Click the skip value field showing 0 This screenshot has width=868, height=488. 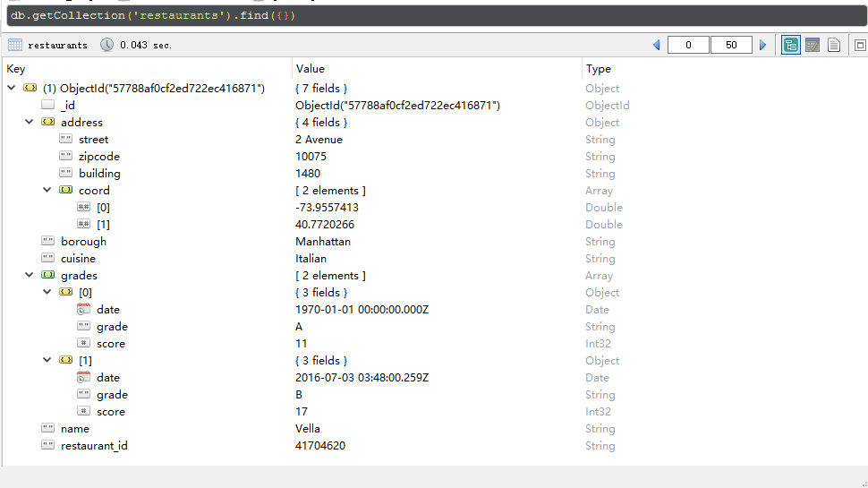pyautogui.click(x=688, y=45)
